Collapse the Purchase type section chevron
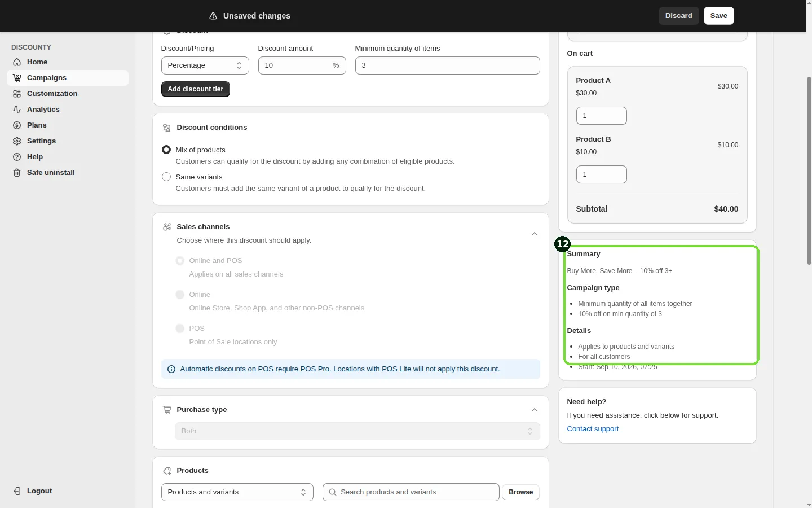Viewport: 812px width, 508px height. click(535, 410)
